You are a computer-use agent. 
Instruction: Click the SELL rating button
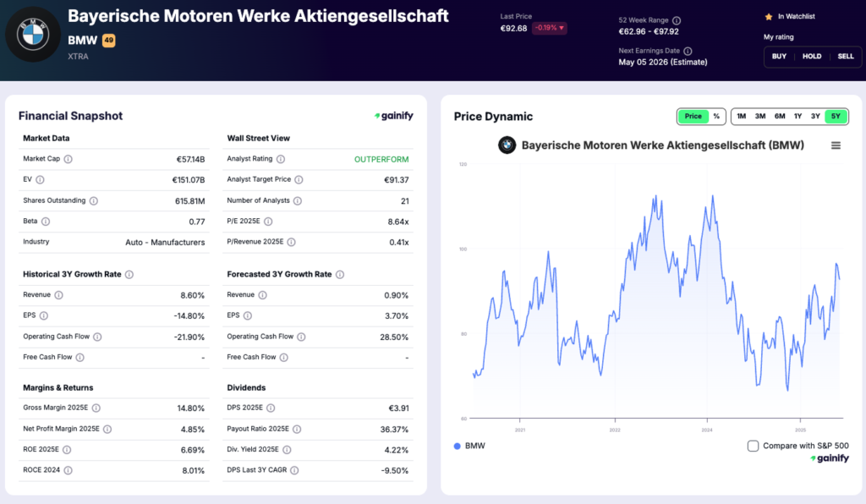point(845,57)
